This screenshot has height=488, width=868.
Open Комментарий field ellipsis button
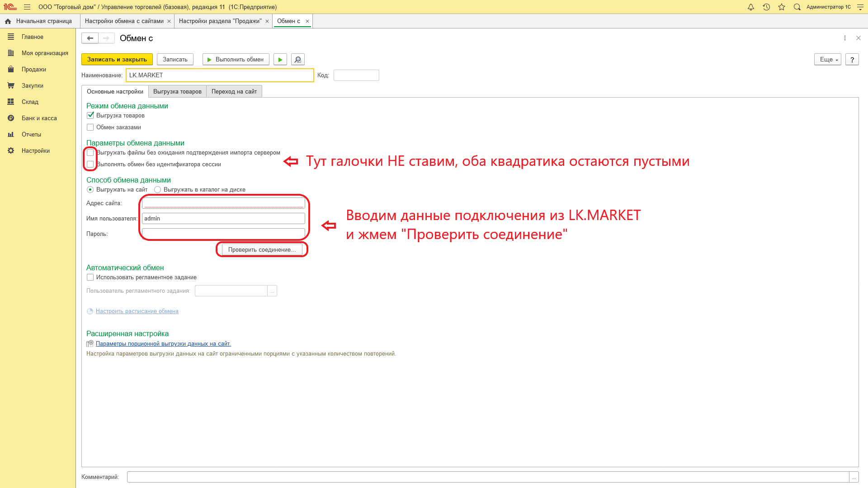click(x=854, y=477)
